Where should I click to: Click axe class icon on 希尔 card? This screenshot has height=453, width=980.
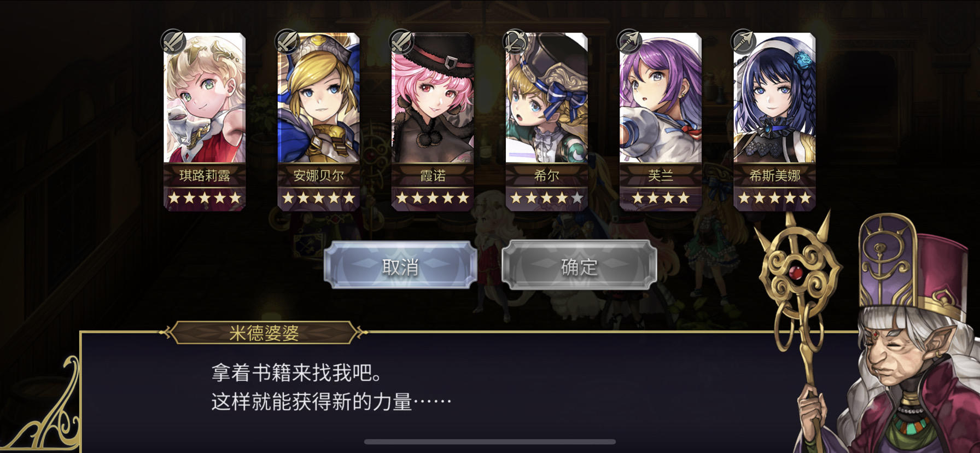(x=515, y=42)
